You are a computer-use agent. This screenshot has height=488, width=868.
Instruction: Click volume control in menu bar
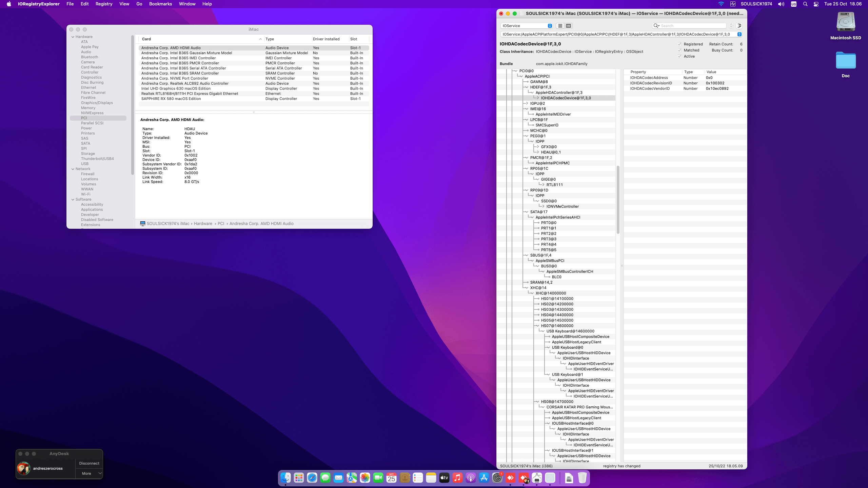point(781,4)
